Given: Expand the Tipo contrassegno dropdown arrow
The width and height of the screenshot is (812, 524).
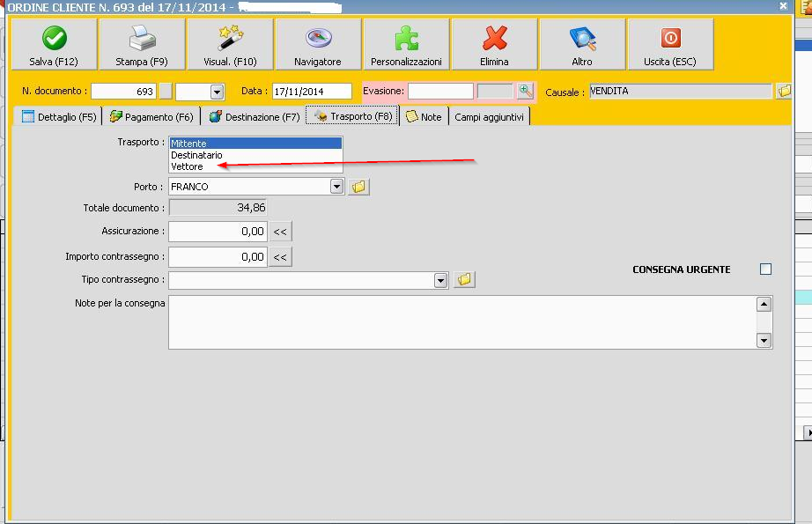Looking at the screenshot, I should [440, 280].
